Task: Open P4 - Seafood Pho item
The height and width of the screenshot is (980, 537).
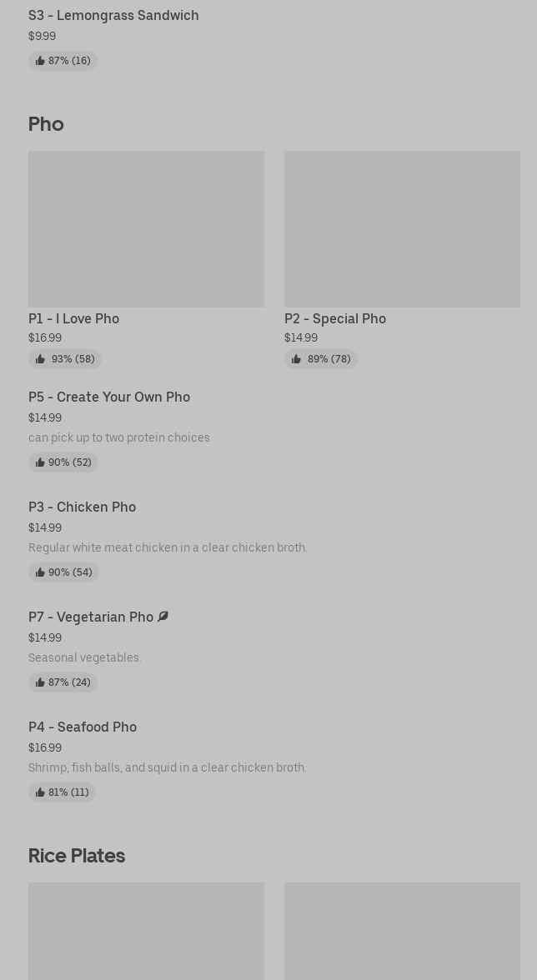Action: coord(83,727)
